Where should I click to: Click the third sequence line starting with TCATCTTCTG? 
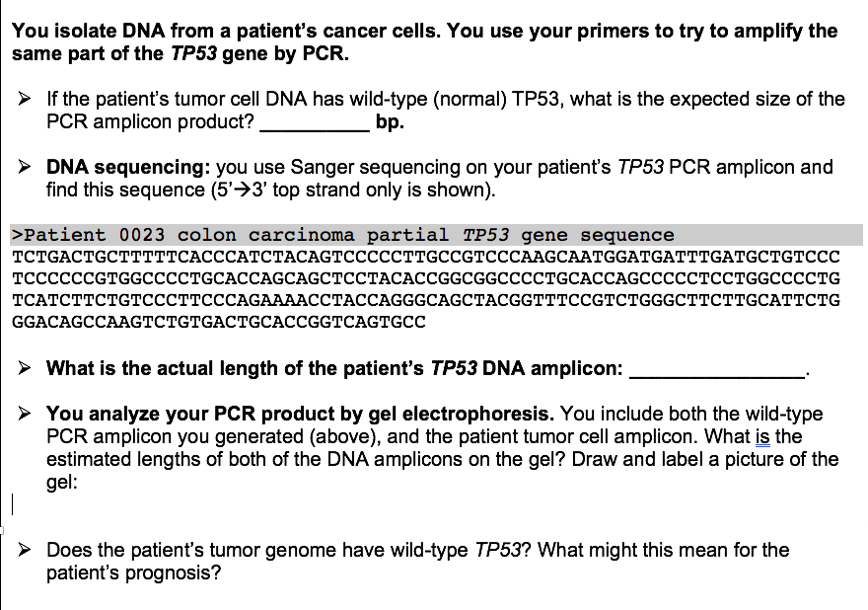(x=426, y=300)
